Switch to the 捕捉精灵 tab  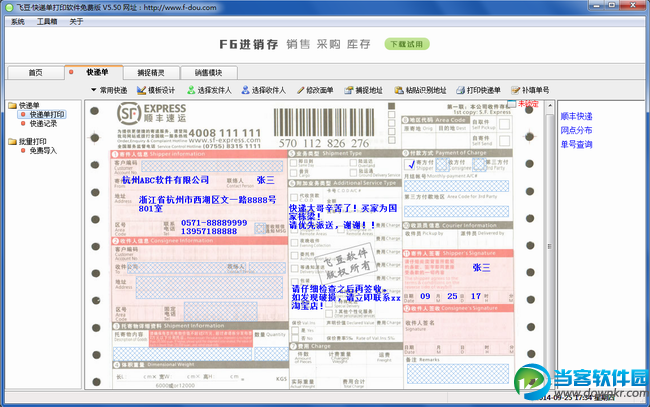[x=151, y=73]
